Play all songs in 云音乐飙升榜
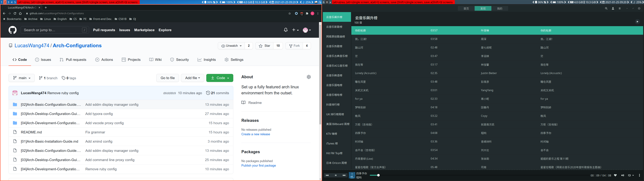 click(x=637, y=21)
